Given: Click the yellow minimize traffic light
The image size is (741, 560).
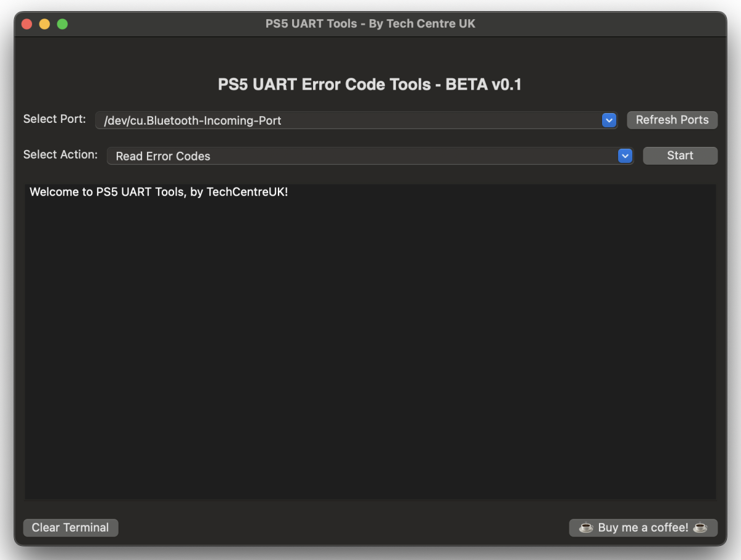Looking at the screenshot, I should pyautogui.click(x=44, y=23).
